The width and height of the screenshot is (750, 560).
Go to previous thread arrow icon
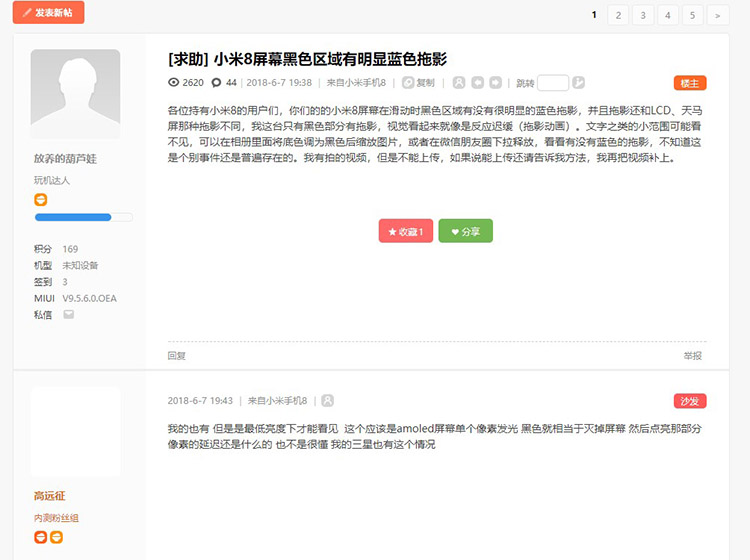pos(477,83)
